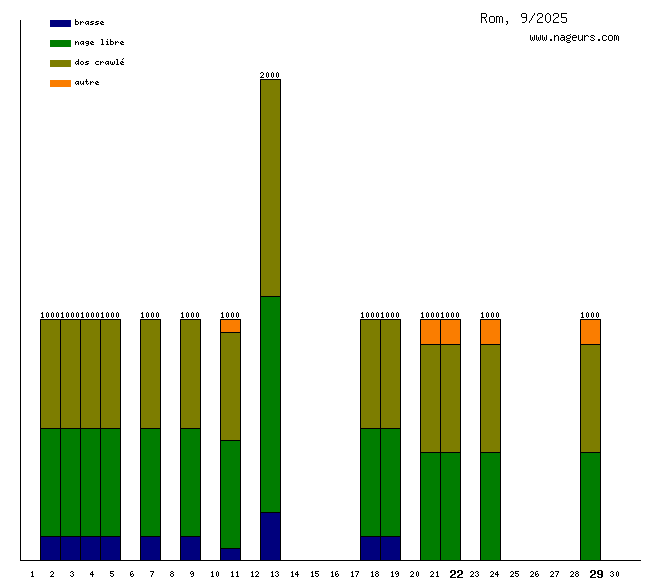Click the orange segment of day 11 bar
This screenshot has width=660, height=580.
tap(230, 326)
